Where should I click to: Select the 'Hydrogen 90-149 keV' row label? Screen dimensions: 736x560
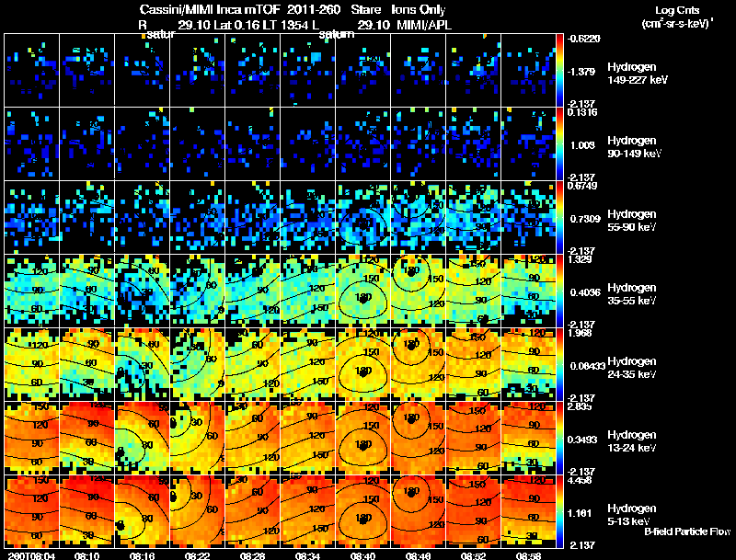click(634, 147)
